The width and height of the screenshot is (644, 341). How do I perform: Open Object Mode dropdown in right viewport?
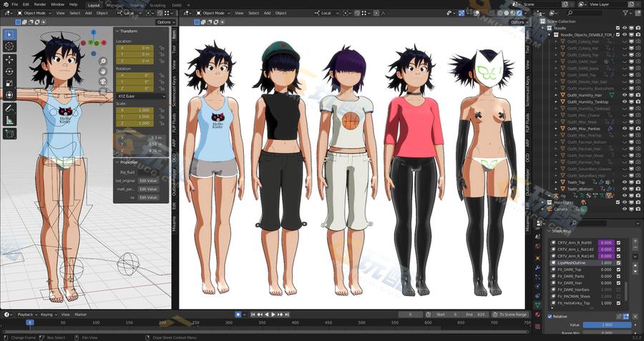click(213, 13)
